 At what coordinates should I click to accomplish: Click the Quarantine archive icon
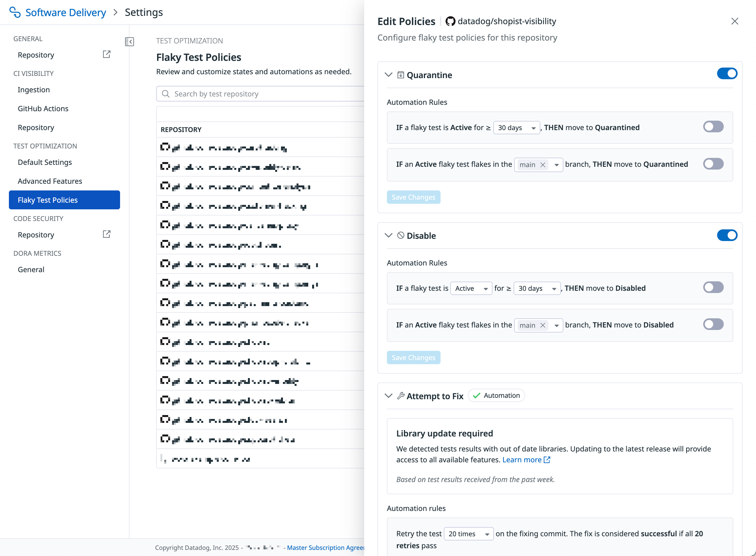[x=400, y=75]
